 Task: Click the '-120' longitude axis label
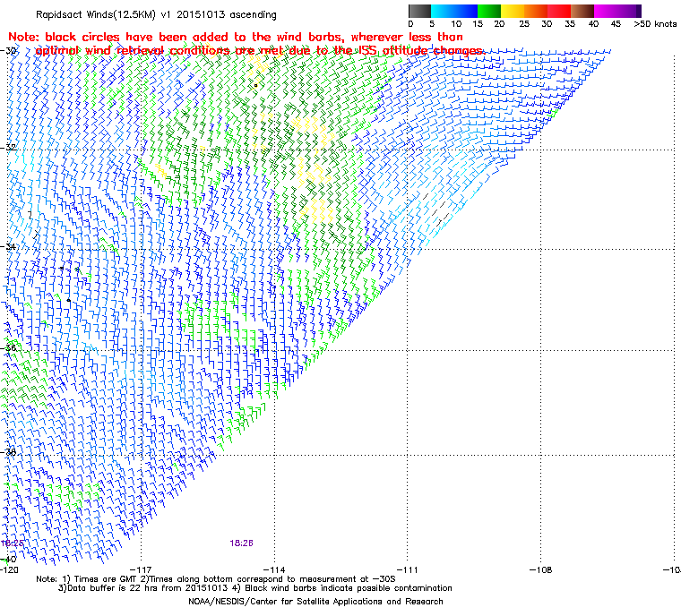9,569
